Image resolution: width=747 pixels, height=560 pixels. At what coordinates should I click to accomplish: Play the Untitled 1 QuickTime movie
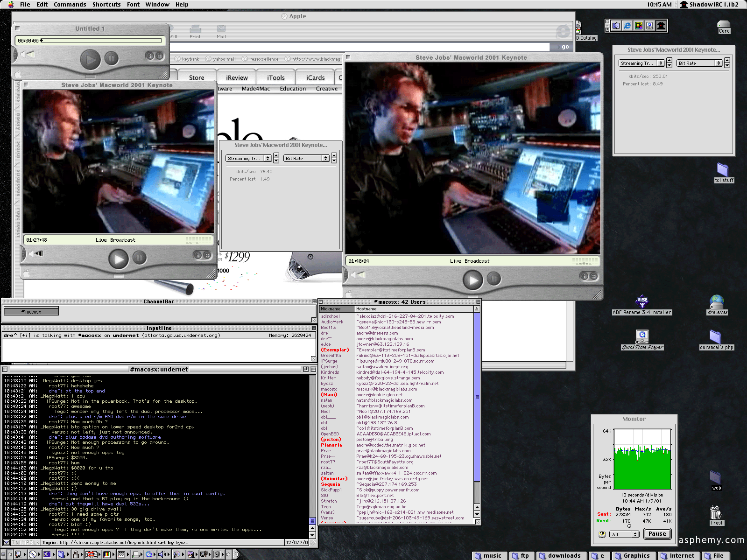click(90, 59)
